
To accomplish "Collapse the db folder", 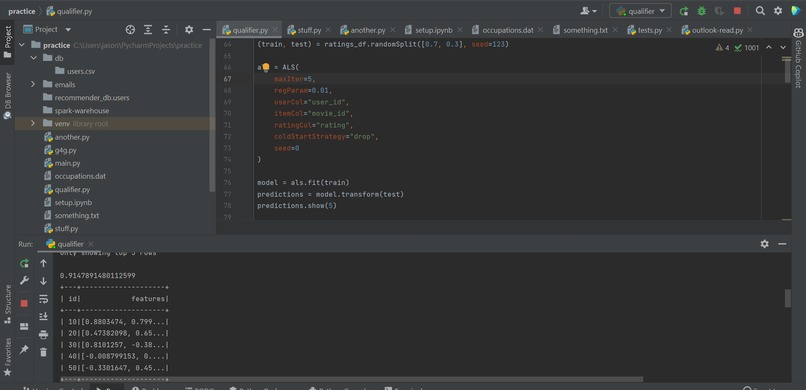I will [x=33, y=58].
